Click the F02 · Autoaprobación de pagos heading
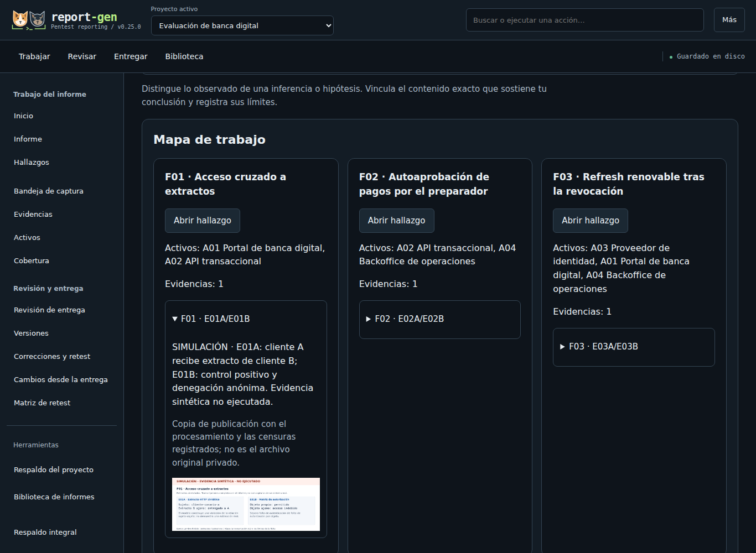This screenshot has width=756, height=553. pyautogui.click(x=424, y=184)
